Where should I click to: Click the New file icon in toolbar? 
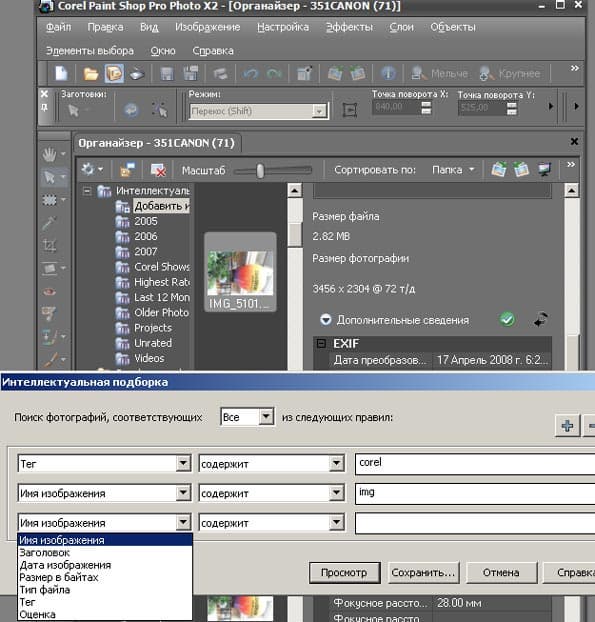coord(61,73)
